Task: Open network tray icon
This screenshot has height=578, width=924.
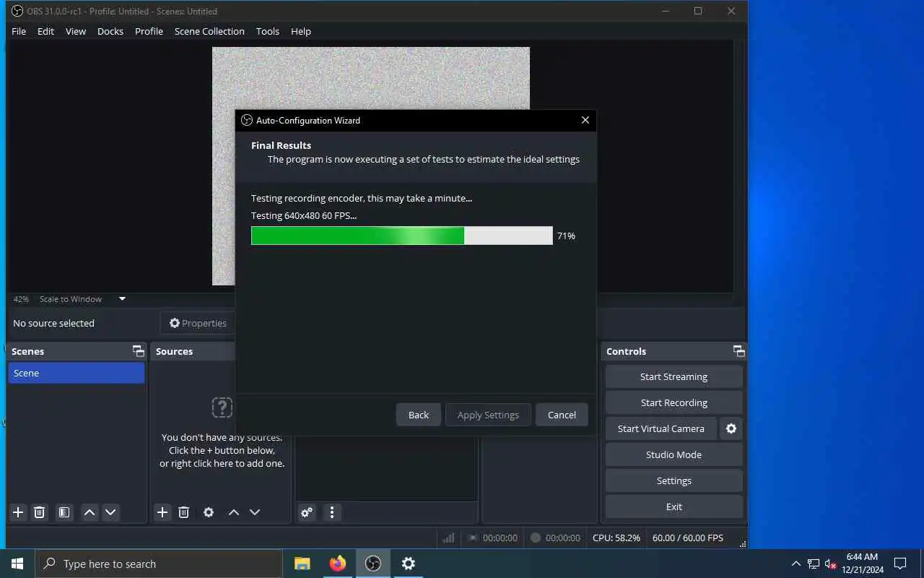Action: (x=814, y=564)
